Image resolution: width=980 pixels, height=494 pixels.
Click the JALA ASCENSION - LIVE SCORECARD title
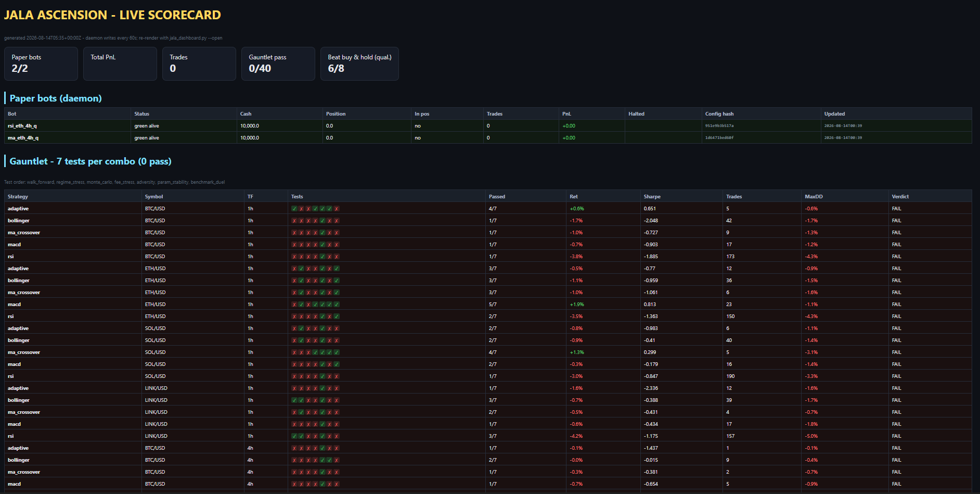pyautogui.click(x=112, y=15)
